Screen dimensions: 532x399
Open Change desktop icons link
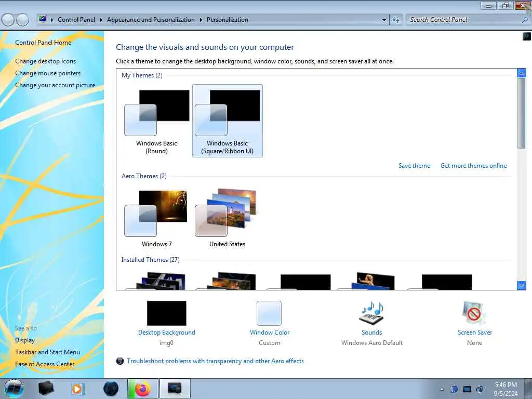[46, 61]
